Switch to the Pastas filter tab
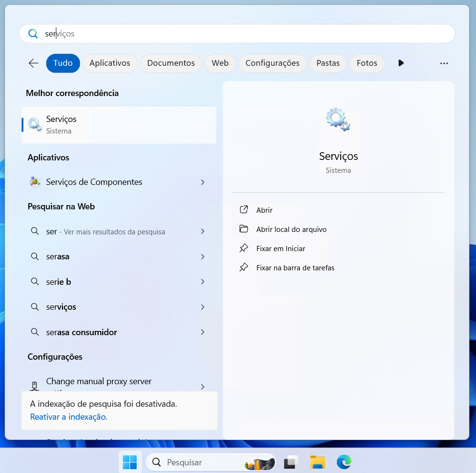 pos(328,63)
